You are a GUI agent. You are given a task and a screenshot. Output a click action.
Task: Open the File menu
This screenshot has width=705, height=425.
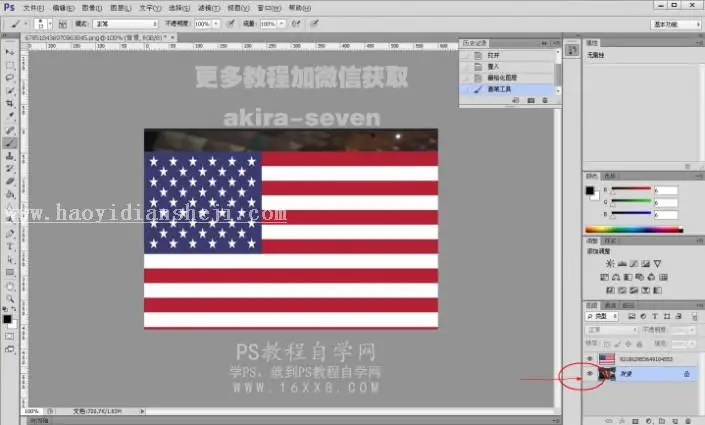click(34, 8)
